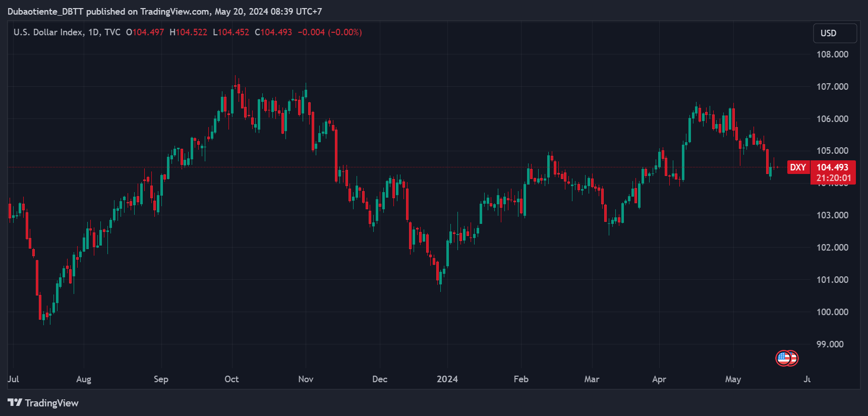Click the Feb time axis label
868x416 pixels.
(x=521, y=379)
